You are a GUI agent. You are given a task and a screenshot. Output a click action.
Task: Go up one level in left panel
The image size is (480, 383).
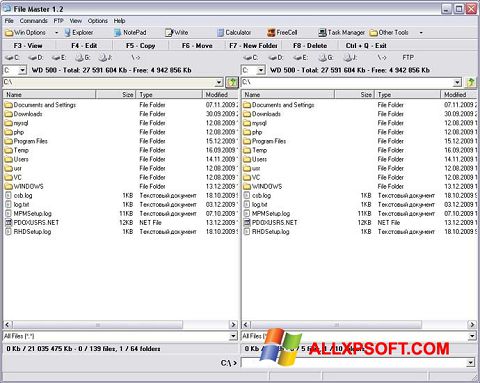pos(232,82)
